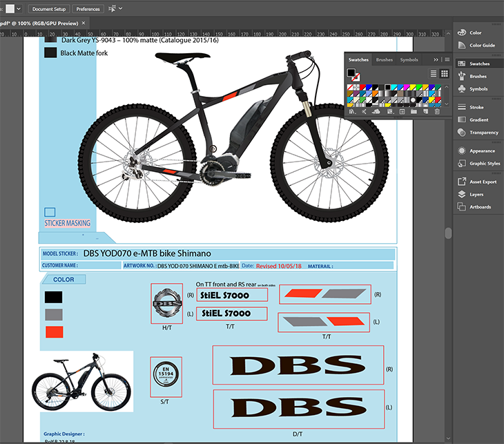Click the arrange documents icon in control bar
504x444 pixels.
click(x=112, y=9)
